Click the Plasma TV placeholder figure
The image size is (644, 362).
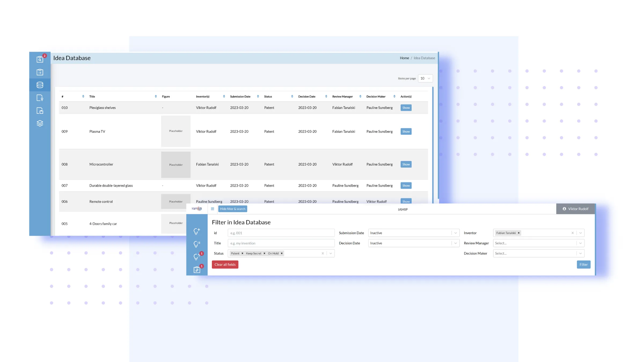coord(176,131)
